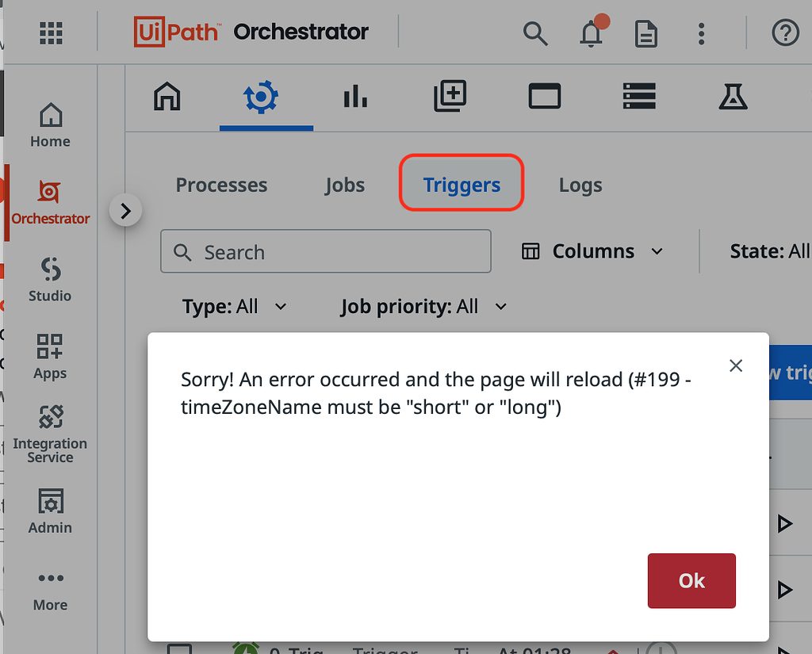Select the Automations gear tab icon
This screenshot has width=812, height=654.
coord(261,97)
